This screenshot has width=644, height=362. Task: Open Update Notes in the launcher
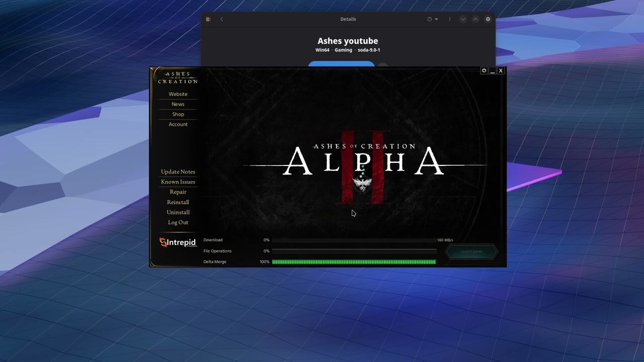pyautogui.click(x=178, y=172)
